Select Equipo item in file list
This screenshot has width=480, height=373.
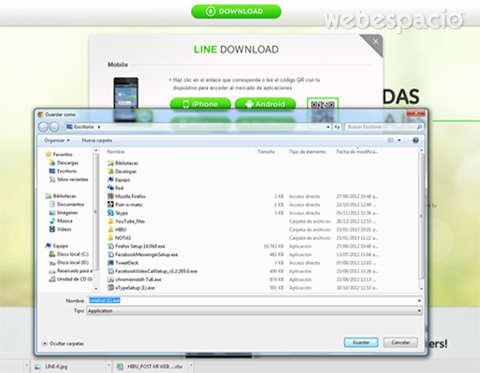pos(119,180)
